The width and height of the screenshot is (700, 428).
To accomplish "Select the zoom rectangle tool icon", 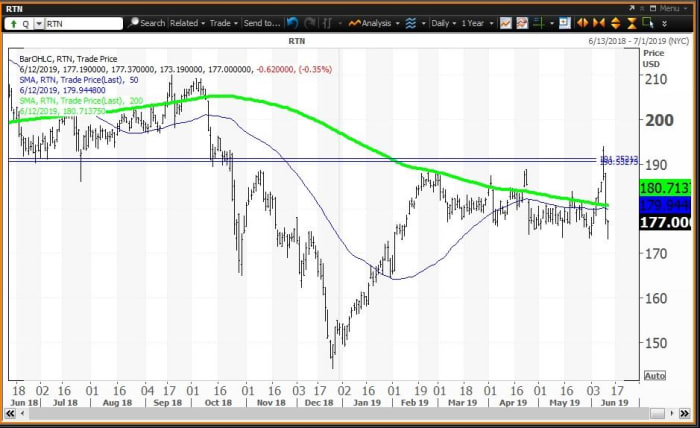I will [x=648, y=23].
